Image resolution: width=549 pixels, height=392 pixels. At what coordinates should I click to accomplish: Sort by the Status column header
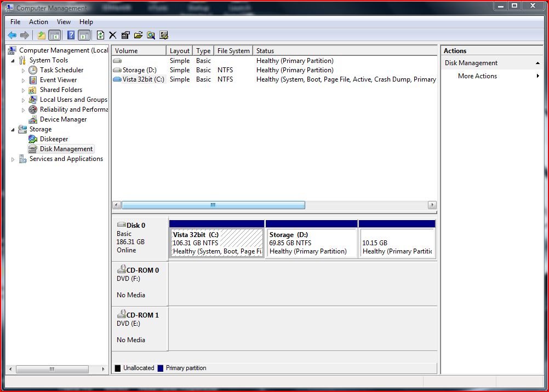pos(345,51)
